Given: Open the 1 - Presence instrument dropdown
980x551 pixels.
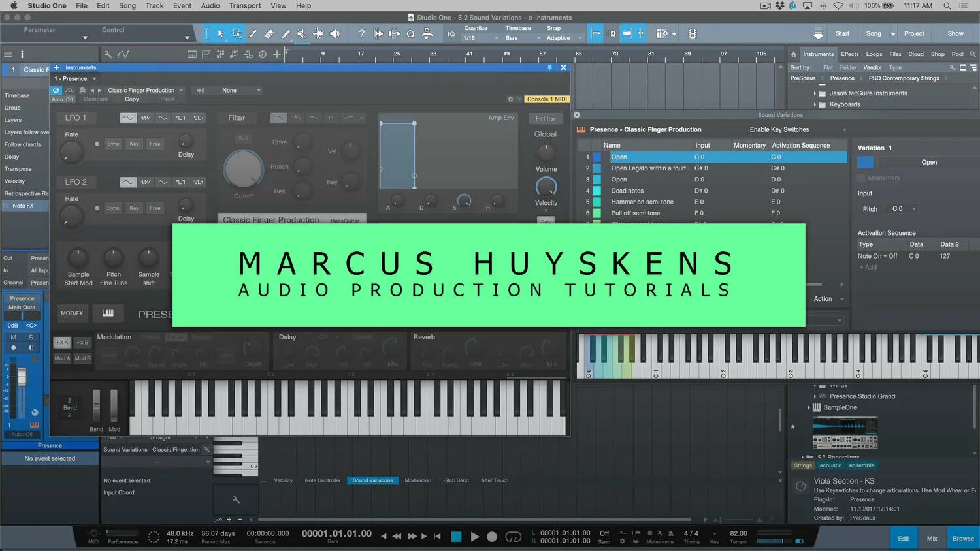Looking at the screenshot, I should (75, 79).
